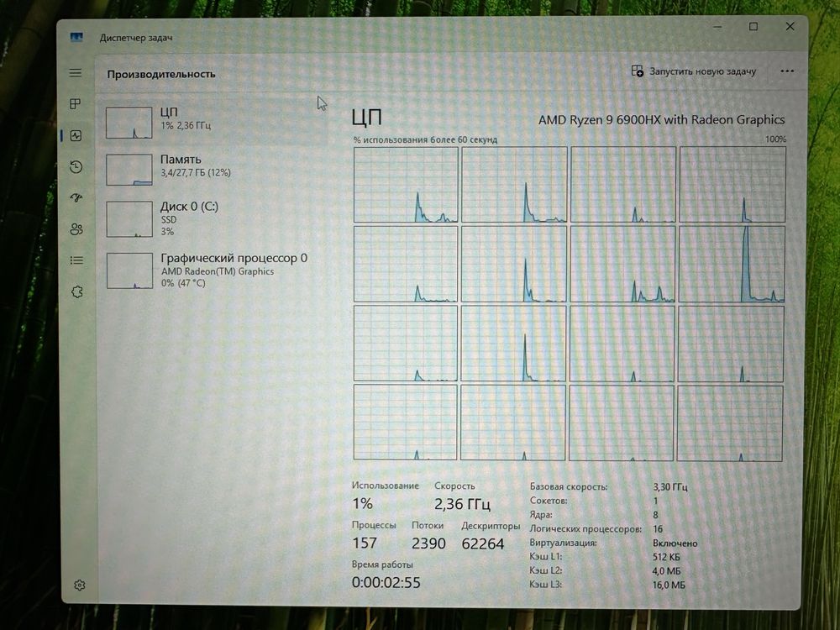Image resolution: width=840 pixels, height=630 pixels.
Task: Minimize the Диспетчер задач window
Action: pos(718,26)
